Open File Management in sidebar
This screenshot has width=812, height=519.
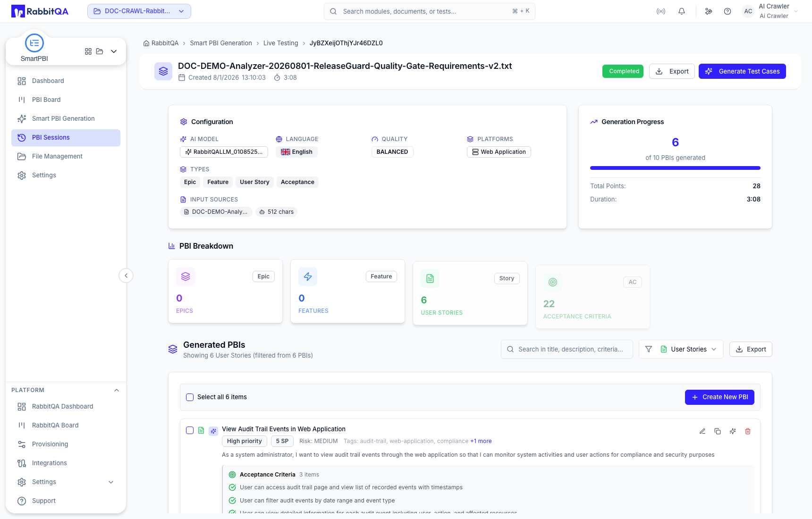click(x=66, y=157)
